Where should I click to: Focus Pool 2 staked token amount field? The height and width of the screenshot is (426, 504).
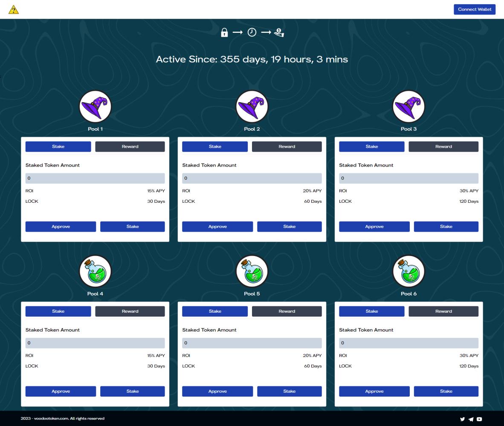tap(252, 178)
